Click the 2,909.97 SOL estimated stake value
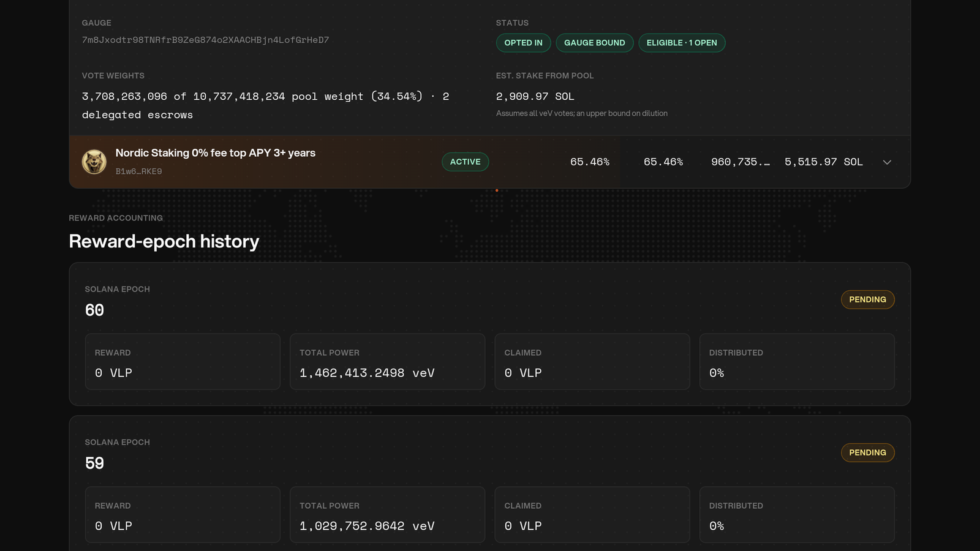 [535, 96]
